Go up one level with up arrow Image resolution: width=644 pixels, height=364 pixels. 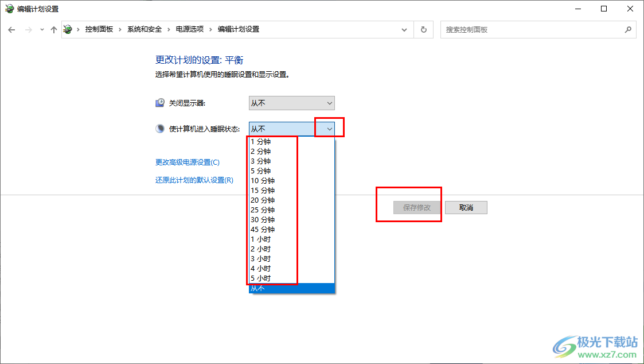[54, 30]
